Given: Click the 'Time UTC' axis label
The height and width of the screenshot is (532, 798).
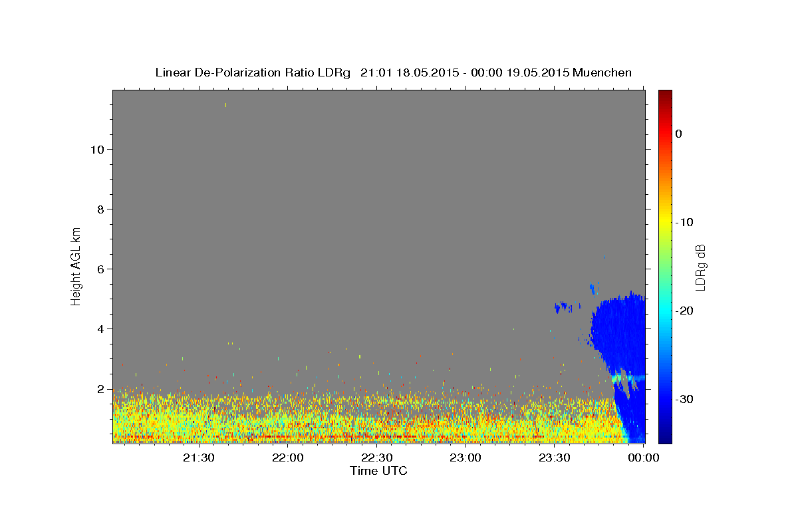Looking at the screenshot, I should point(378,471).
